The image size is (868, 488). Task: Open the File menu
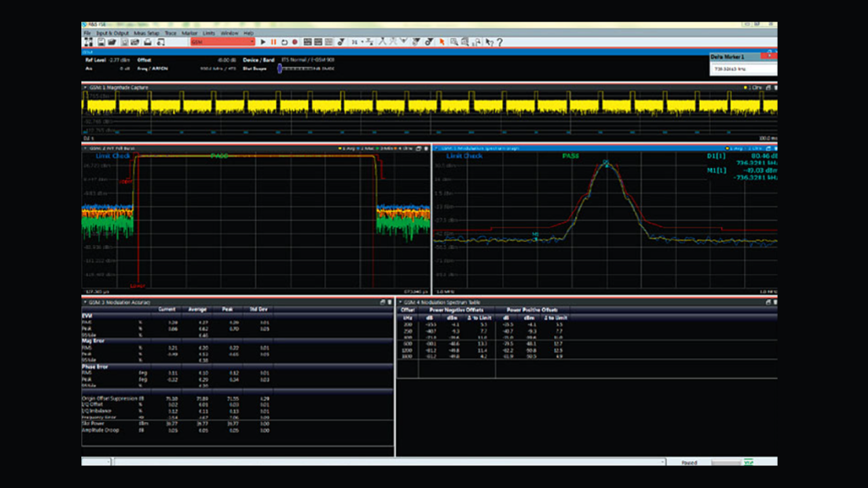[87, 33]
